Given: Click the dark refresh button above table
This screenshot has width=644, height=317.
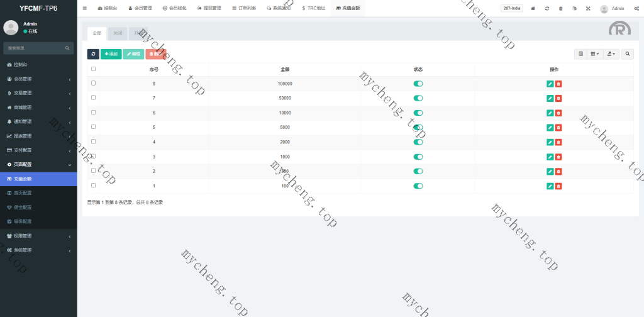Looking at the screenshot, I should [x=93, y=54].
